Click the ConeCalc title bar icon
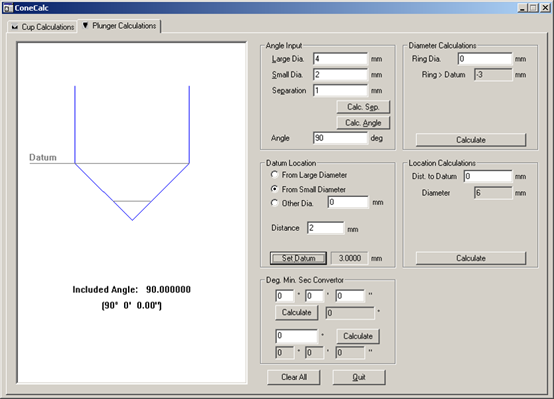 click(7, 8)
